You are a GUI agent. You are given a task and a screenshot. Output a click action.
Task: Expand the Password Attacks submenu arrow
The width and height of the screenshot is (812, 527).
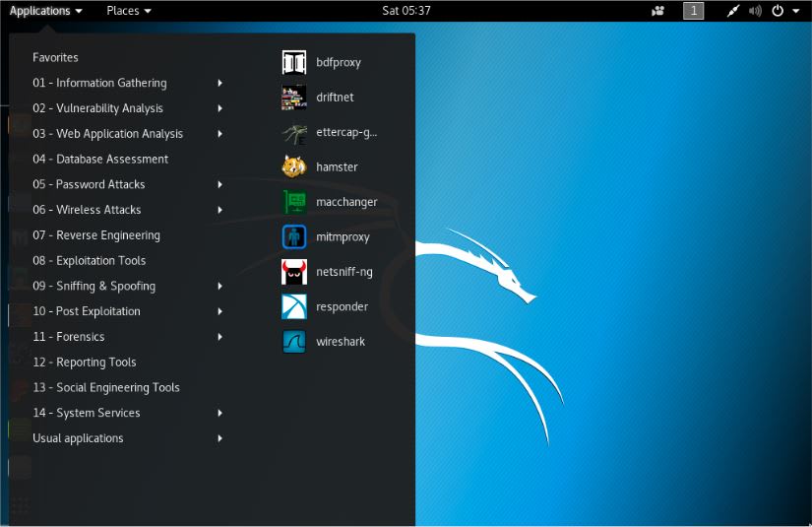[x=220, y=184]
